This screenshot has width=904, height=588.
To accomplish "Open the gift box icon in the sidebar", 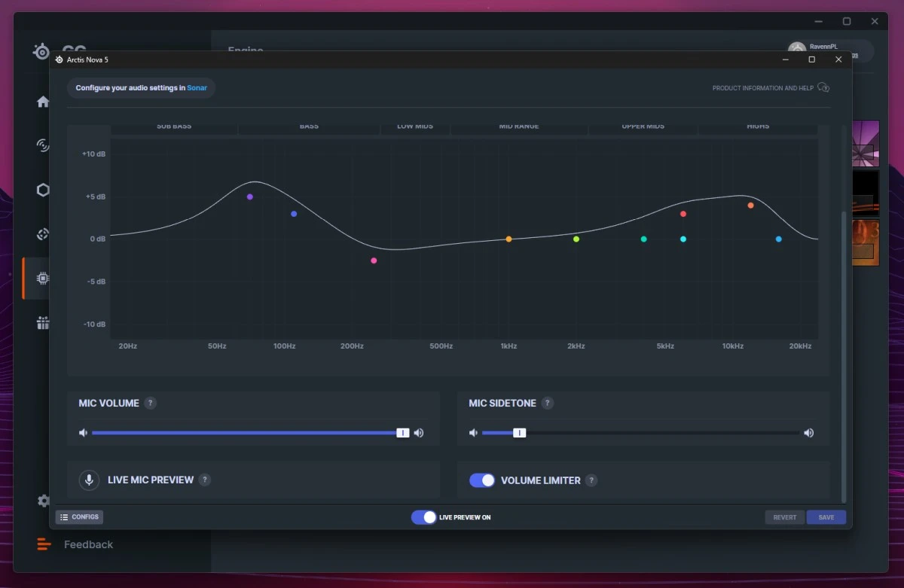I will [x=43, y=323].
